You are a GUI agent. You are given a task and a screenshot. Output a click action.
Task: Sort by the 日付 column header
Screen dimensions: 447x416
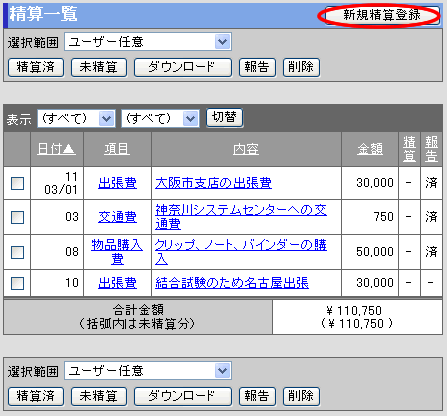click(56, 149)
